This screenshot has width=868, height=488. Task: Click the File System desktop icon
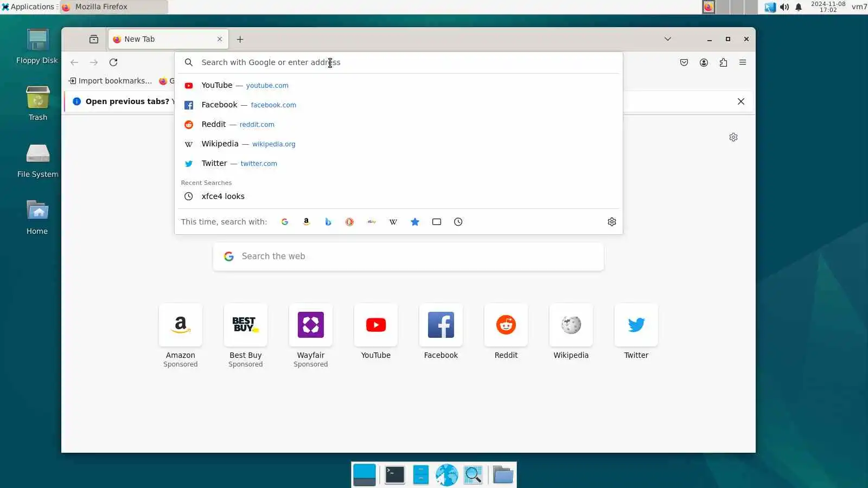coord(37,160)
